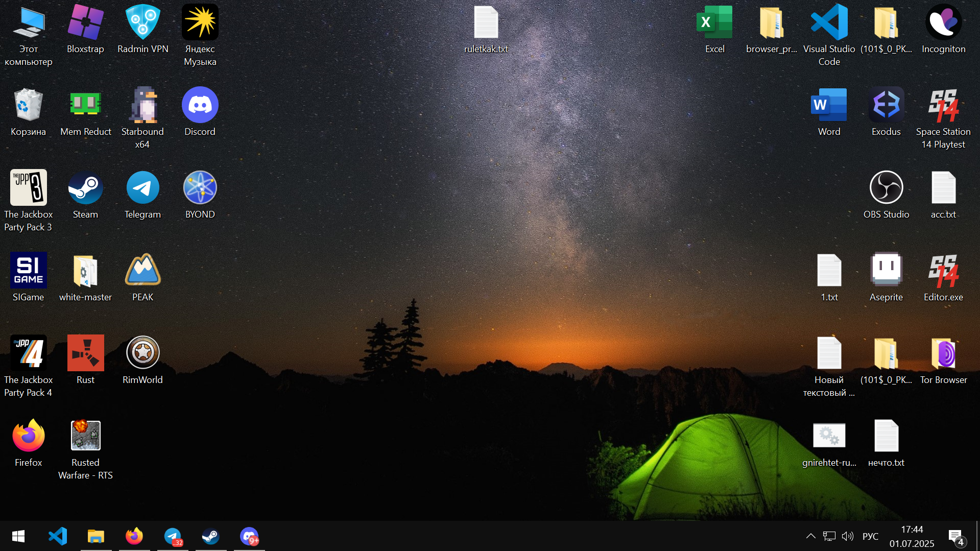
Task: Select the Корзина recycle bin icon
Action: tap(29, 112)
